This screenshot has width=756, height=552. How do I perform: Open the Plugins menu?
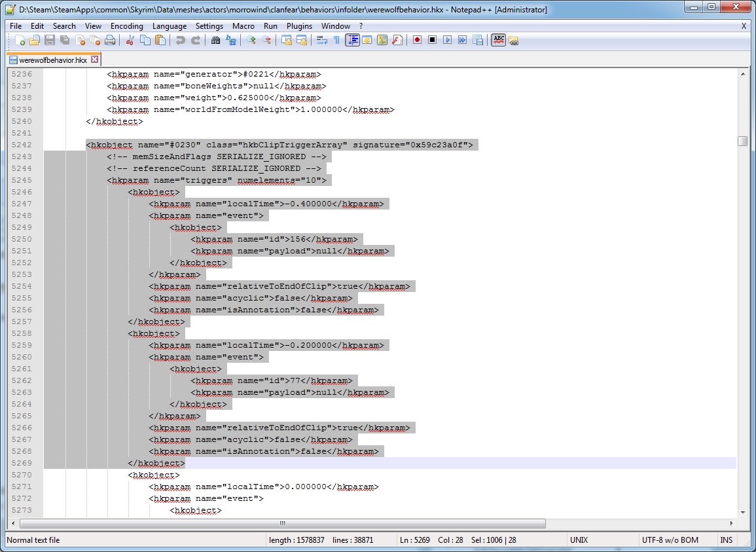click(x=299, y=26)
